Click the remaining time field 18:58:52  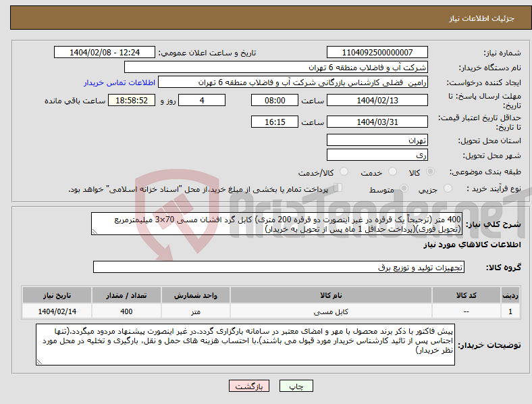(132, 101)
